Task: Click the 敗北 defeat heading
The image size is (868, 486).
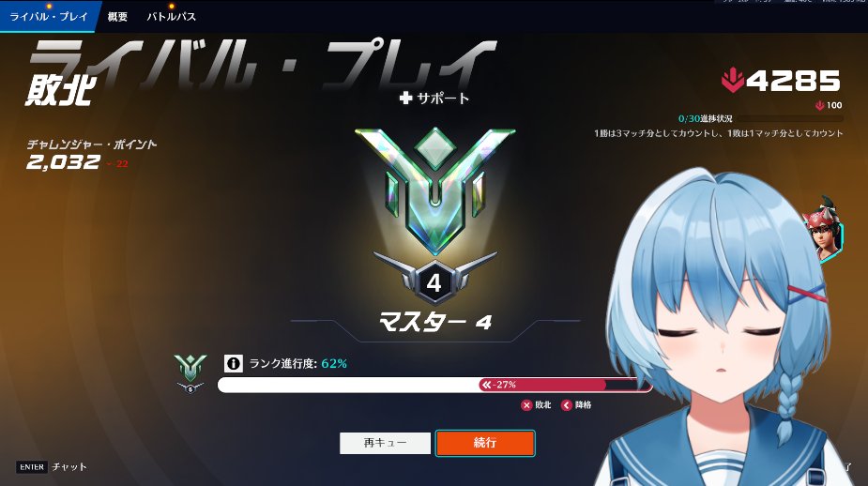Action: click(61, 90)
